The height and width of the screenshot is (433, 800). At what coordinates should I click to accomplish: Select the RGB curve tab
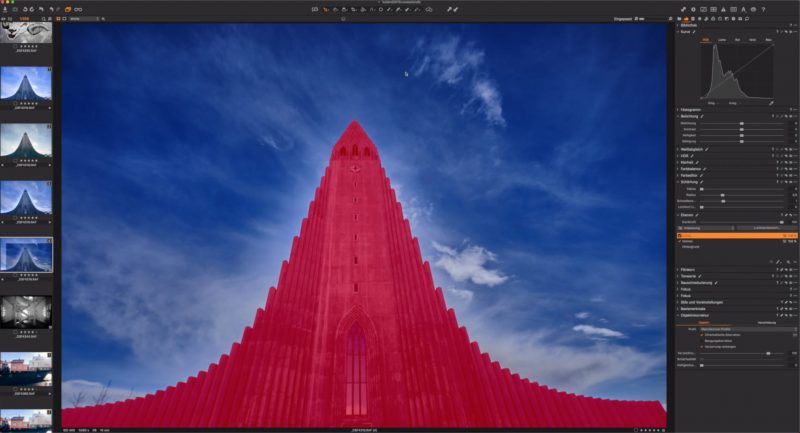click(x=706, y=40)
